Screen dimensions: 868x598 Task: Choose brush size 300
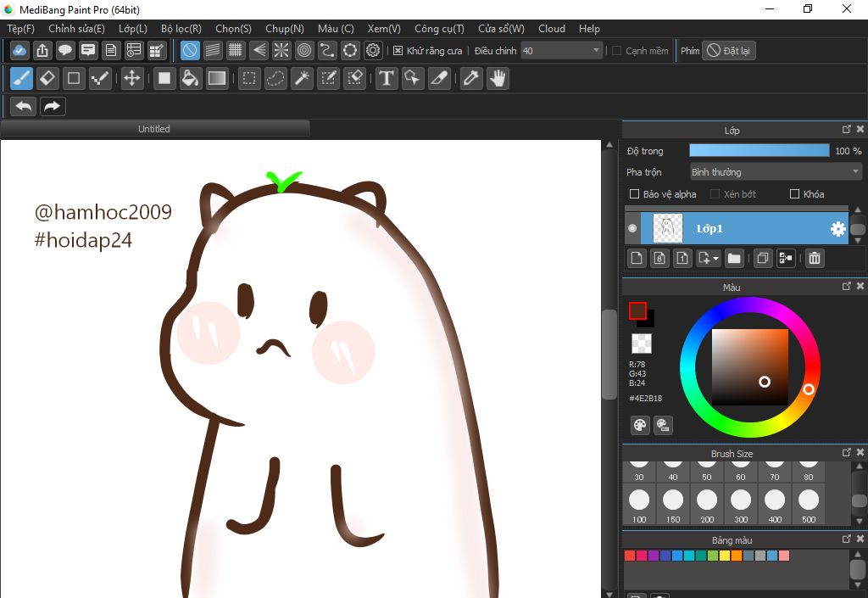[x=741, y=505]
